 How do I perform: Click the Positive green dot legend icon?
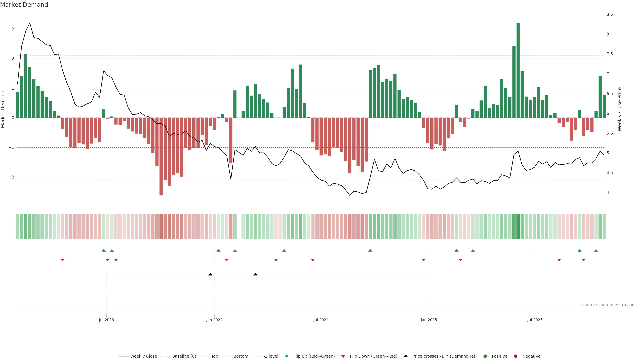(x=485, y=356)
